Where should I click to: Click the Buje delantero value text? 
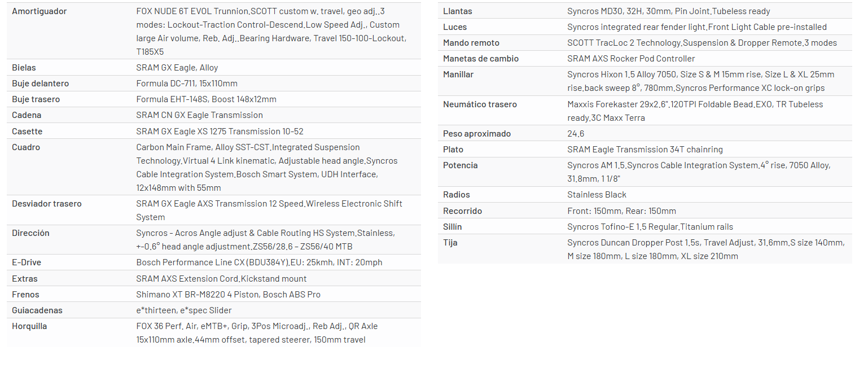pyautogui.click(x=186, y=84)
